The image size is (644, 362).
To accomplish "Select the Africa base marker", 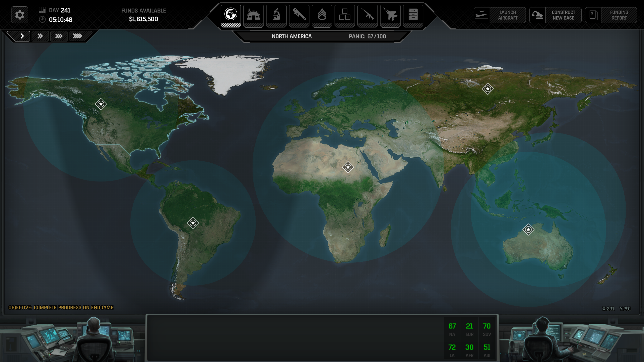I will coord(348,167).
